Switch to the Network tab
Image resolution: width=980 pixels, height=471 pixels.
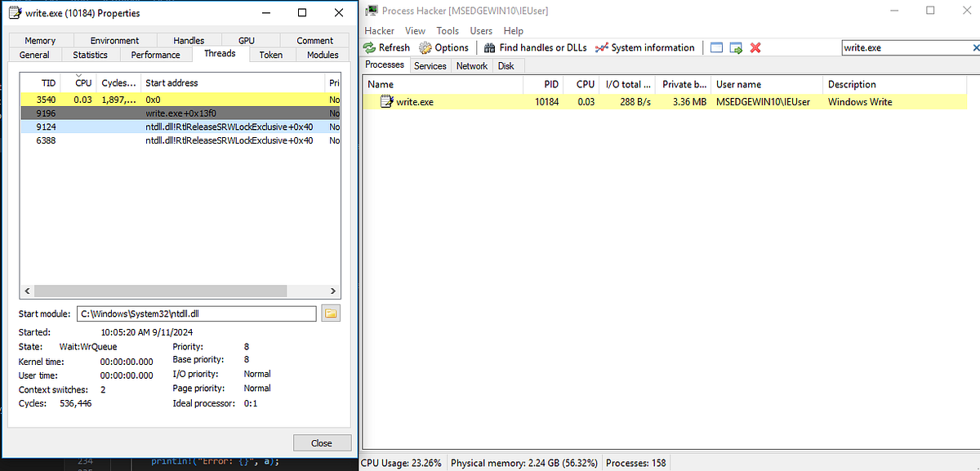(472, 66)
